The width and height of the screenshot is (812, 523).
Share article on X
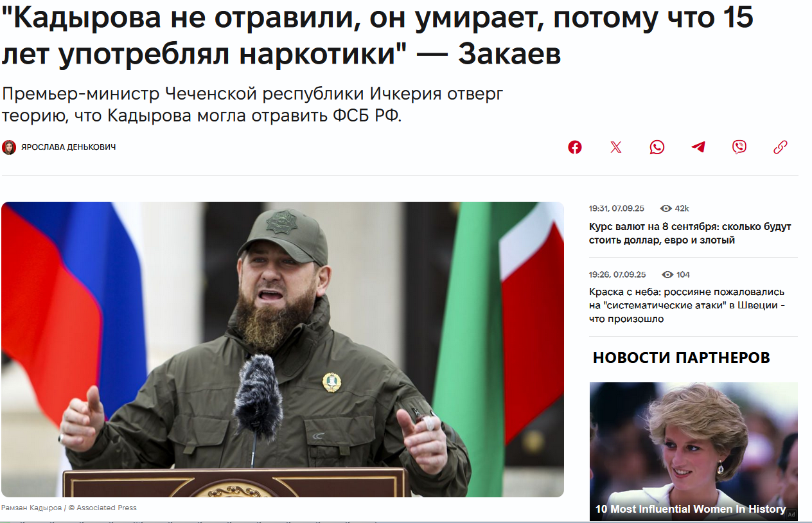[616, 147]
